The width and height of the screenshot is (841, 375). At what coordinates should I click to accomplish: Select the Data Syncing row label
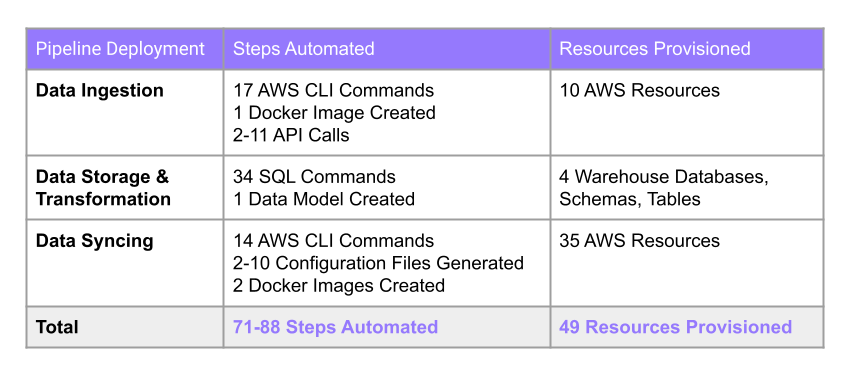tap(94, 241)
